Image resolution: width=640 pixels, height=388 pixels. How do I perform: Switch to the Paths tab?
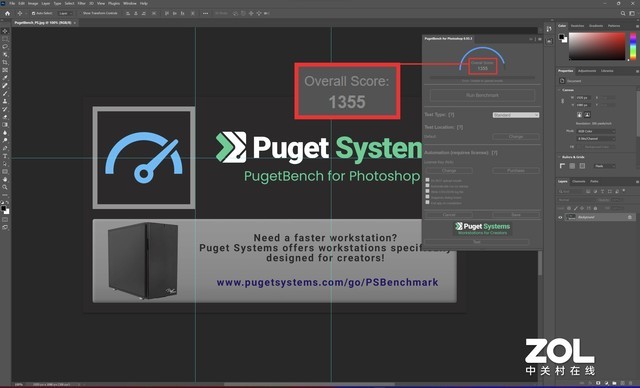click(x=594, y=181)
